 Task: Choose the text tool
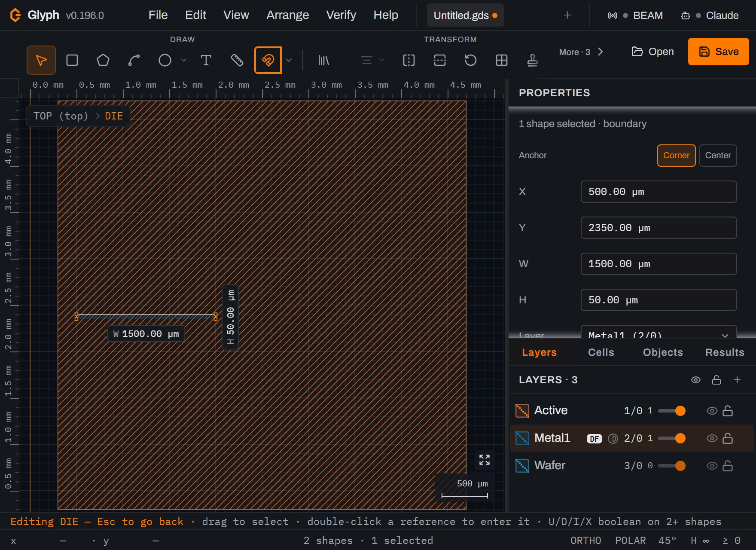coord(206,60)
